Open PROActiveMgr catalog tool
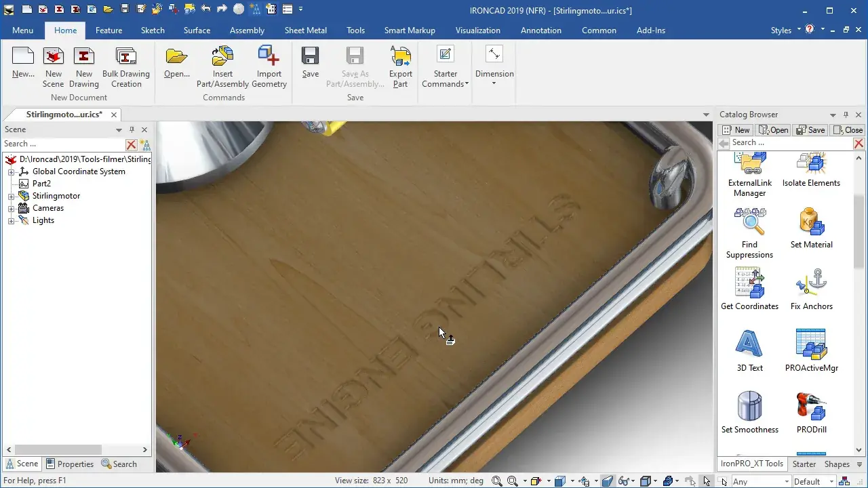868x488 pixels. [x=812, y=351]
